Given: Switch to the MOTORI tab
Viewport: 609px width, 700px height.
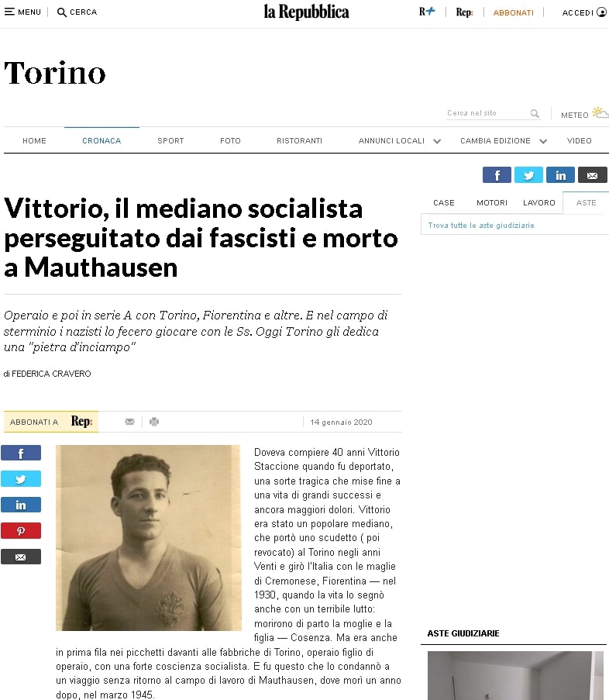Looking at the screenshot, I should tap(492, 202).
